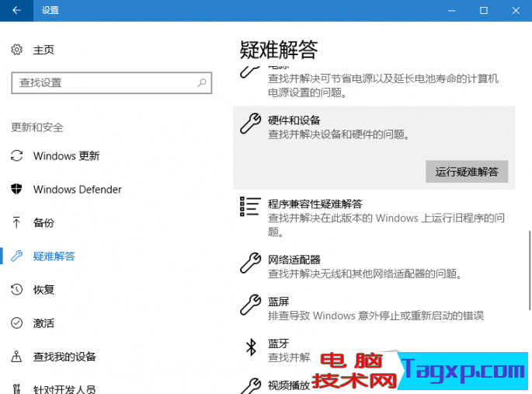Click the Home gear icon
This screenshot has width=532, height=394.
[x=16, y=50]
